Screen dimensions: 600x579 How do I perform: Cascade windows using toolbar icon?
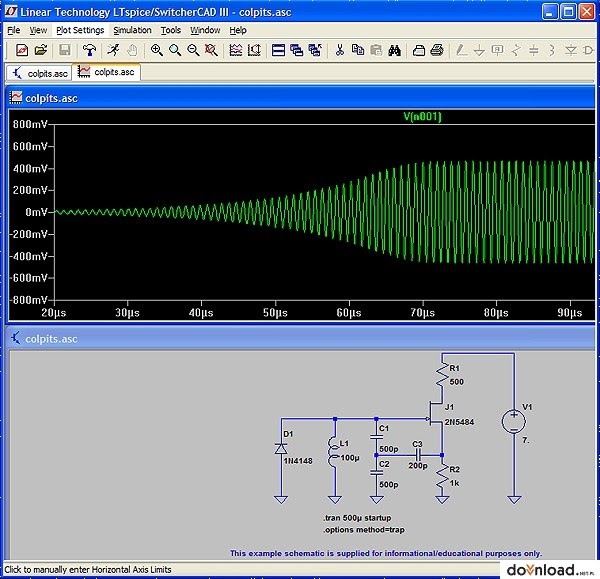click(x=297, y=50)
